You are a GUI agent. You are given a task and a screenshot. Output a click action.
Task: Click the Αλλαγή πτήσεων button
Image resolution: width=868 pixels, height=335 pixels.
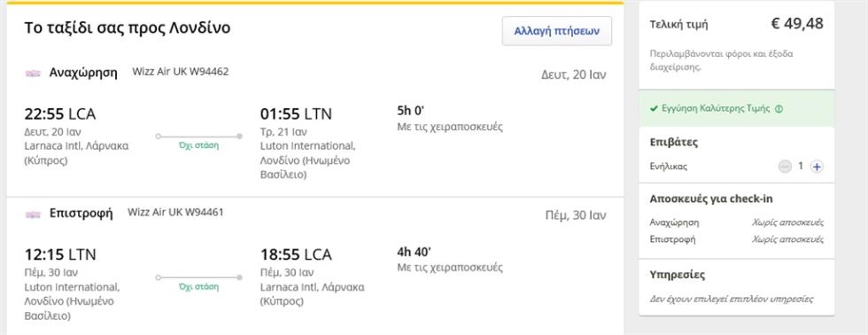(x=557, y=31)
